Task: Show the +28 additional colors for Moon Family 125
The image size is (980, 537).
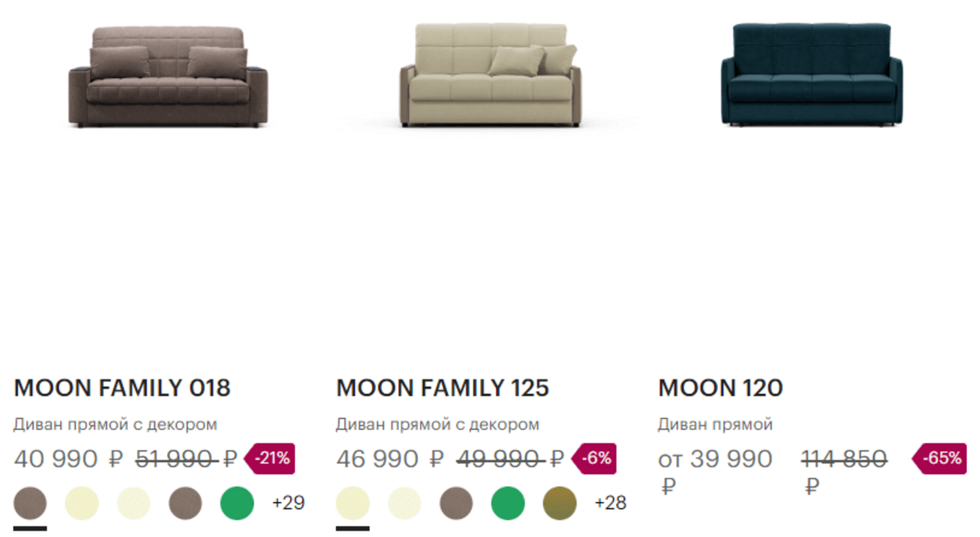Action: tap(610, 503)
